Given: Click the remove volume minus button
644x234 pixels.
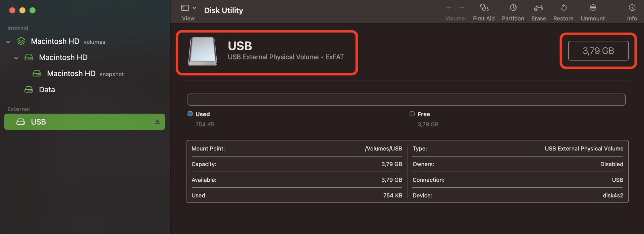Looking at the screenshot, I should click(462, 8).
